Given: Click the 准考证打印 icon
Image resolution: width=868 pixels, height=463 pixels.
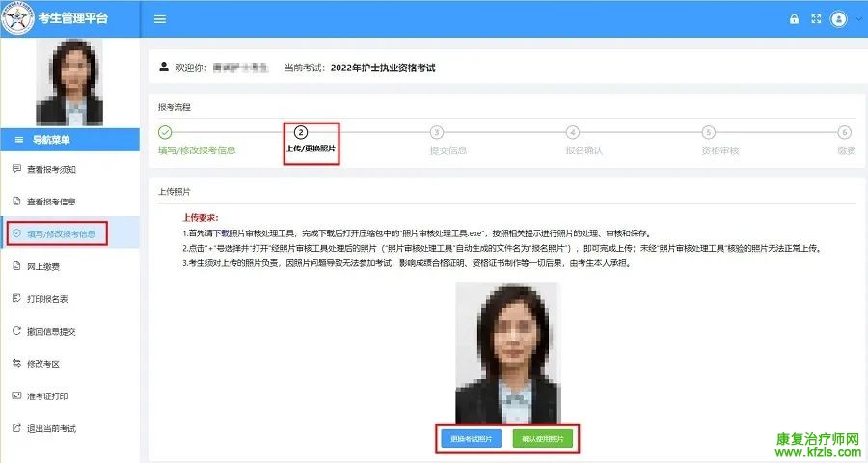Looking at the screenshot, I should click(x=16, y=395).
